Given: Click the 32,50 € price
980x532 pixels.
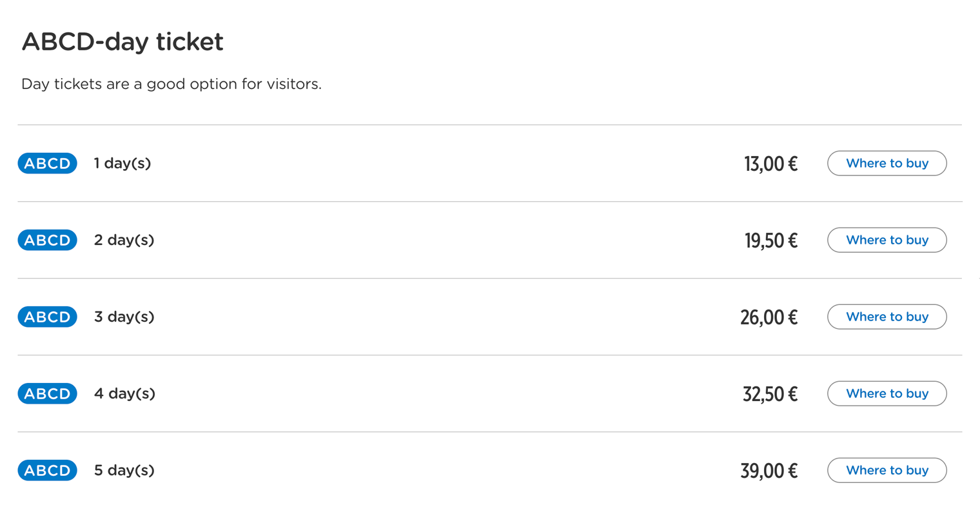Looking at the screenshot, I should [x=770, y=394].
